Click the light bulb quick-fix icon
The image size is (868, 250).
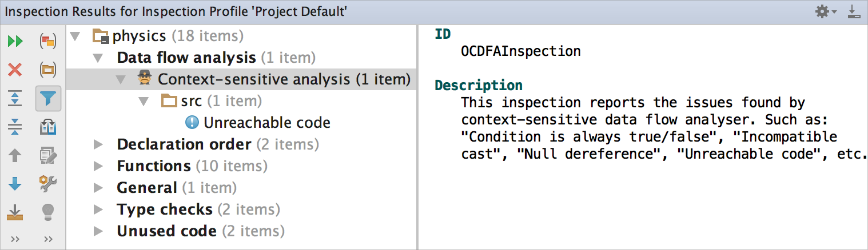click(x=48, y=213)
